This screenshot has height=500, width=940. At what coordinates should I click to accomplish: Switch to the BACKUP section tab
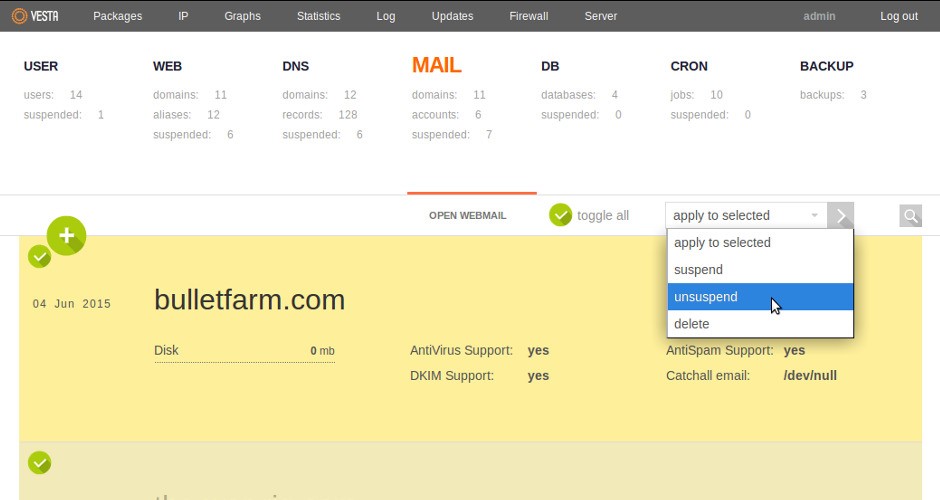point(827,66)
